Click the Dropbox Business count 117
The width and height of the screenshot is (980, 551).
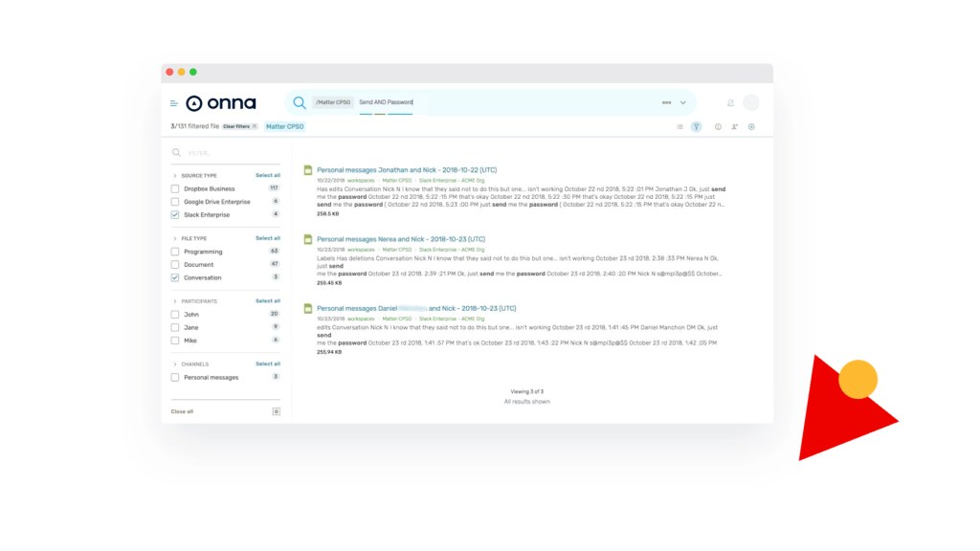tap(274, 188)
